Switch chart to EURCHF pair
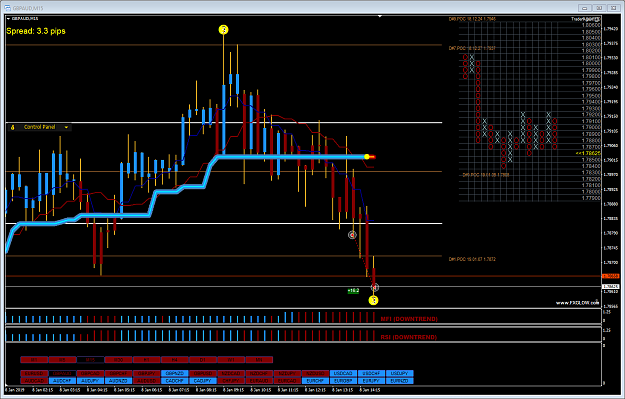The image size is (625, 399). 316,381
